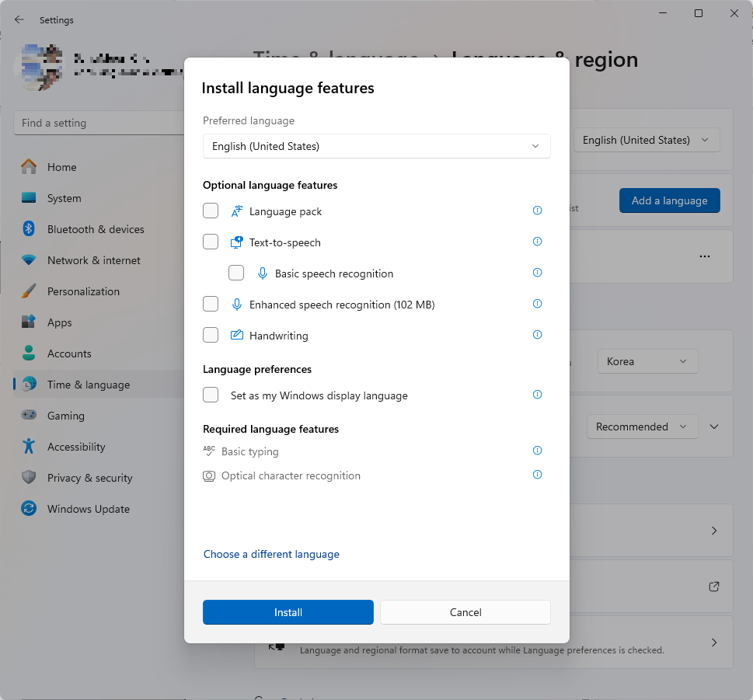Open the three-dots language options menu
The width and height of the screenshot is (753, 700).
tap(705, 256)
